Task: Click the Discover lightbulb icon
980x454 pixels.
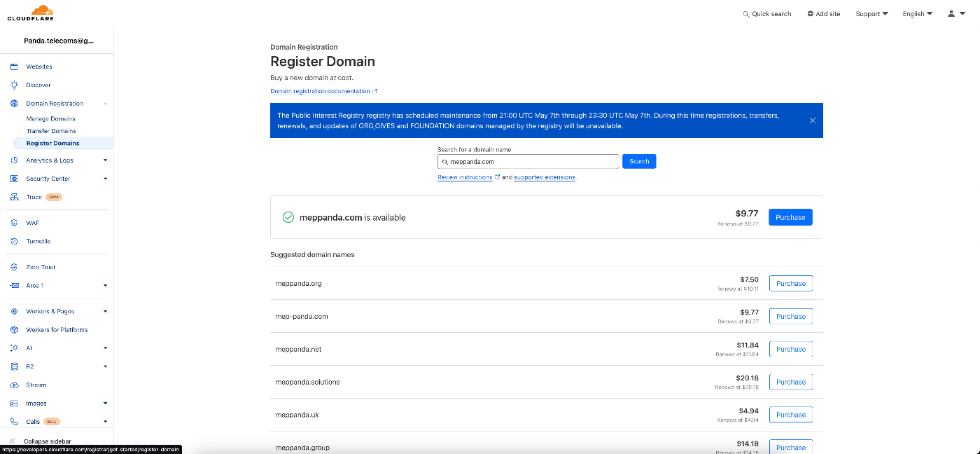Action: click(x=14, y=85)
